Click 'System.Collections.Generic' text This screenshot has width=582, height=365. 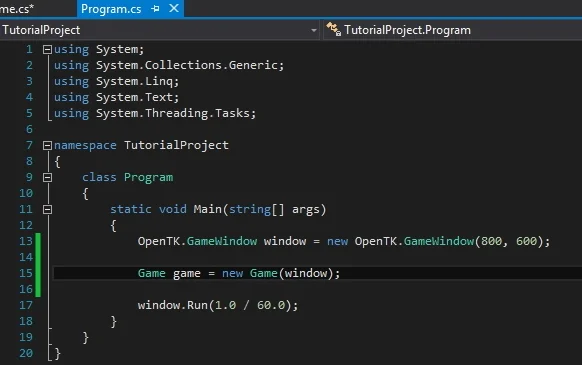coord(187,65)
